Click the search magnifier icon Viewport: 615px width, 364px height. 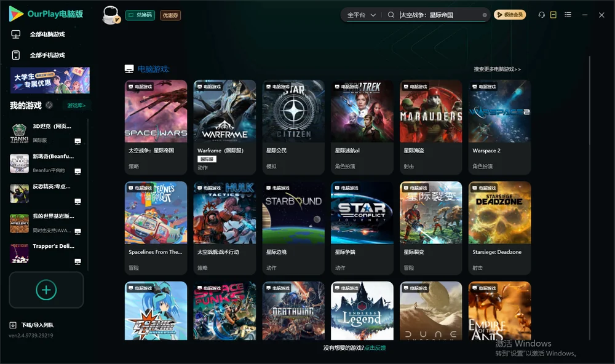(391, 15)
